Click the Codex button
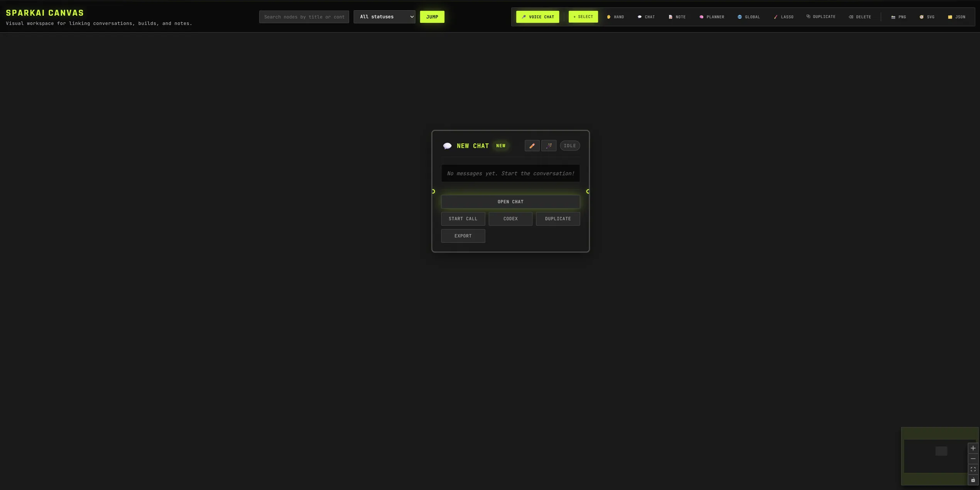This screenshot has height=490, width=980. pos(510,219)
